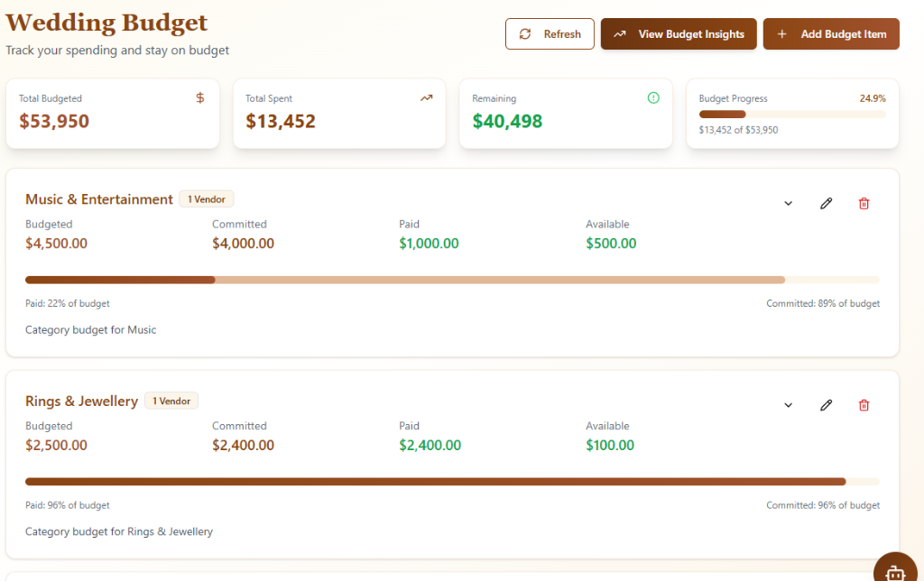Click the $2,500.00 budgeted amount

click(56, 446)
